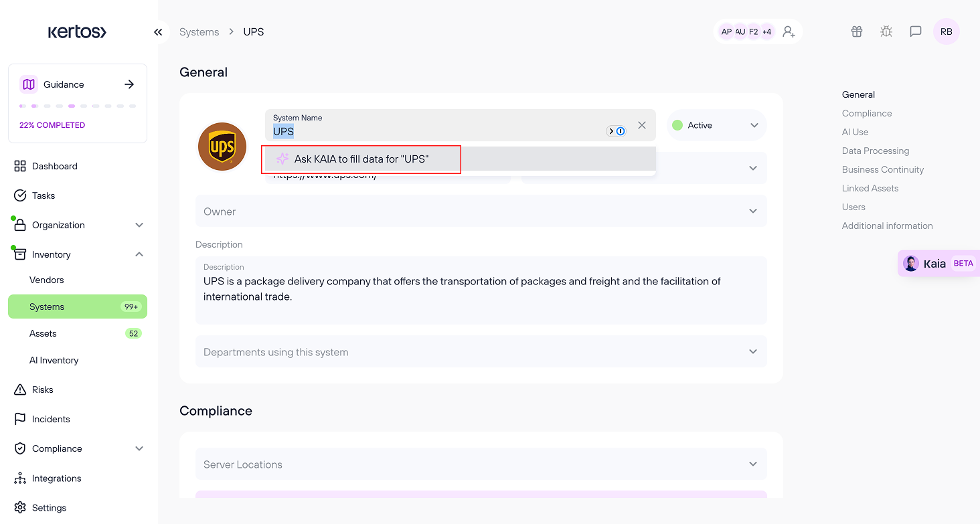Click the Kertos logo
Image resolution: width=980 pixels, height=524 pixels.
click(77, 32)
